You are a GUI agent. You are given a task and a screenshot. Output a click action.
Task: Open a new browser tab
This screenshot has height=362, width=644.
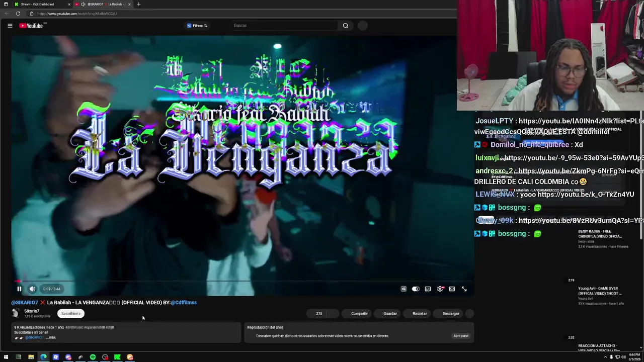pos(138,4)
